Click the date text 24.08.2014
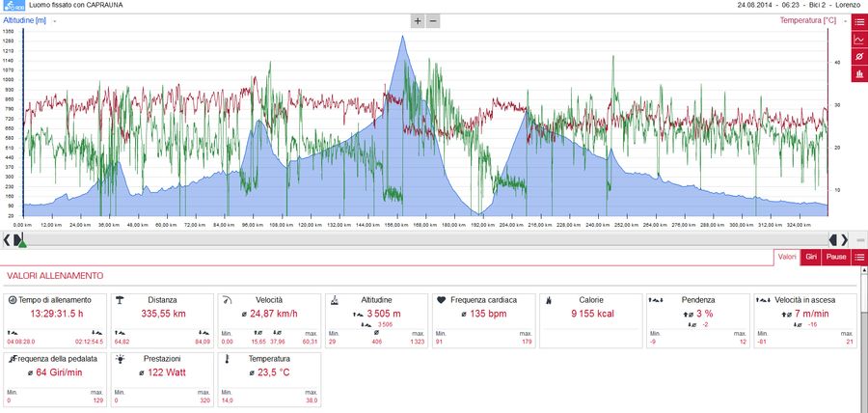 pyautogui.click(x=755, y=5)
